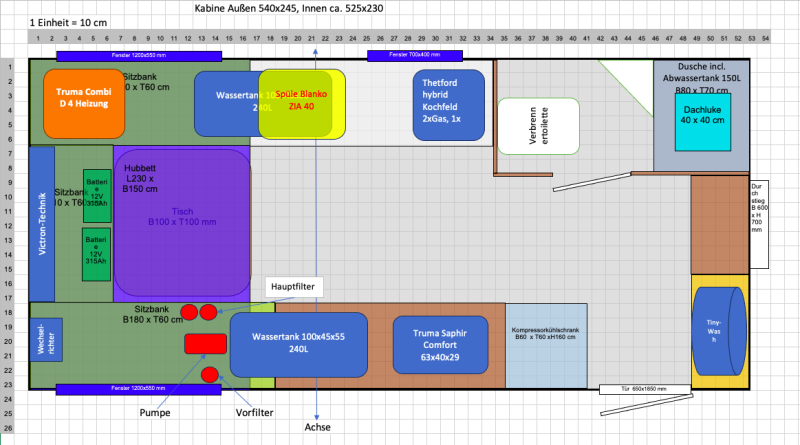
Task: Select the Achse text label
Action: coord(317,427)
